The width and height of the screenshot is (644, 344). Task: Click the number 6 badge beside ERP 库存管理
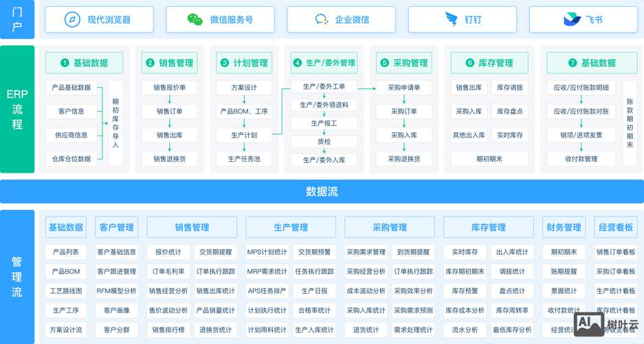click(470, 63)
